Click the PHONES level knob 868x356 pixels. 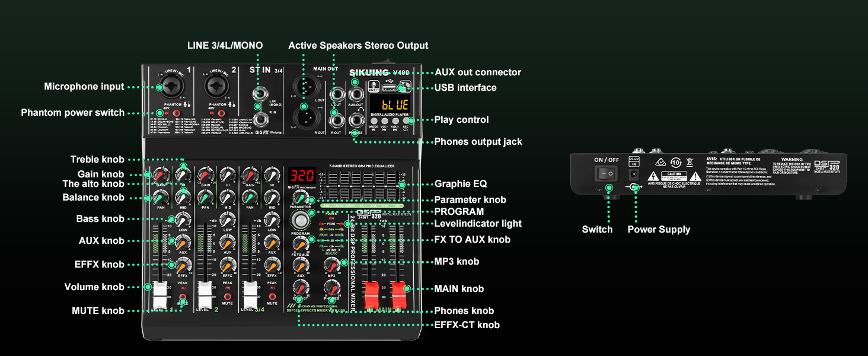point(332,288)
